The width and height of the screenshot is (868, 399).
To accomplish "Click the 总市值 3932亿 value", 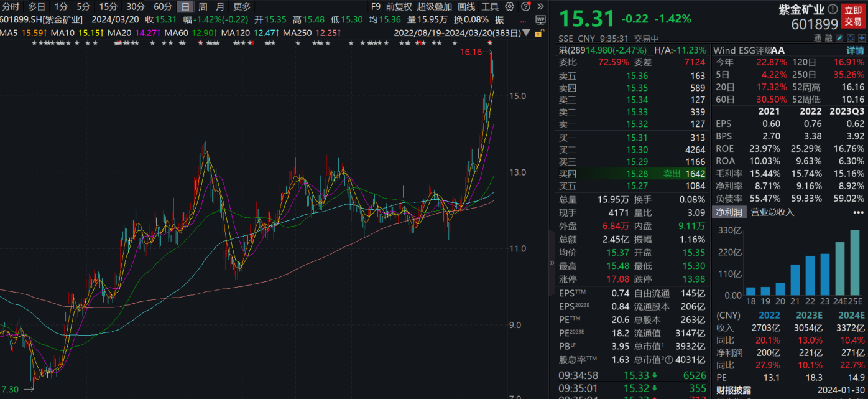I will [691, 347].
